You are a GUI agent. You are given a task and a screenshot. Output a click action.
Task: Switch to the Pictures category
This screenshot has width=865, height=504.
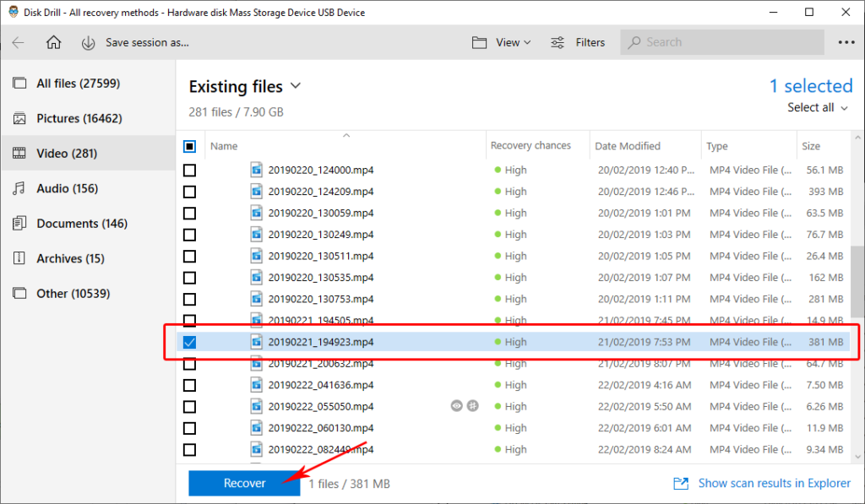69,119
